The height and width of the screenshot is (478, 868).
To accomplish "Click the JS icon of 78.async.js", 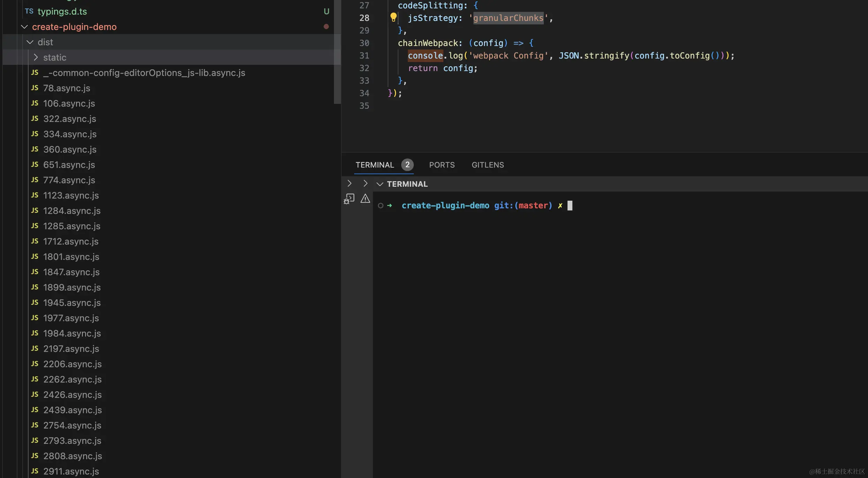I will pyautogui.click(x=35, y=88).
